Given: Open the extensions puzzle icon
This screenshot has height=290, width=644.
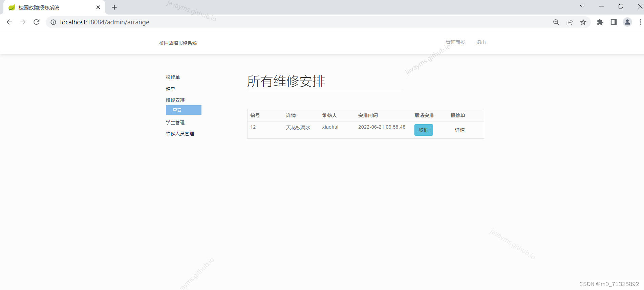Looking at the screenshot, I should (x=600, y=22).
